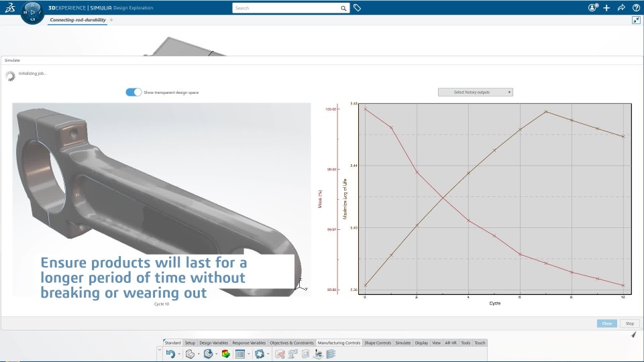Click the Cycle 10 label
Viewport: 644px width, 362px height.
pos(162,304)
